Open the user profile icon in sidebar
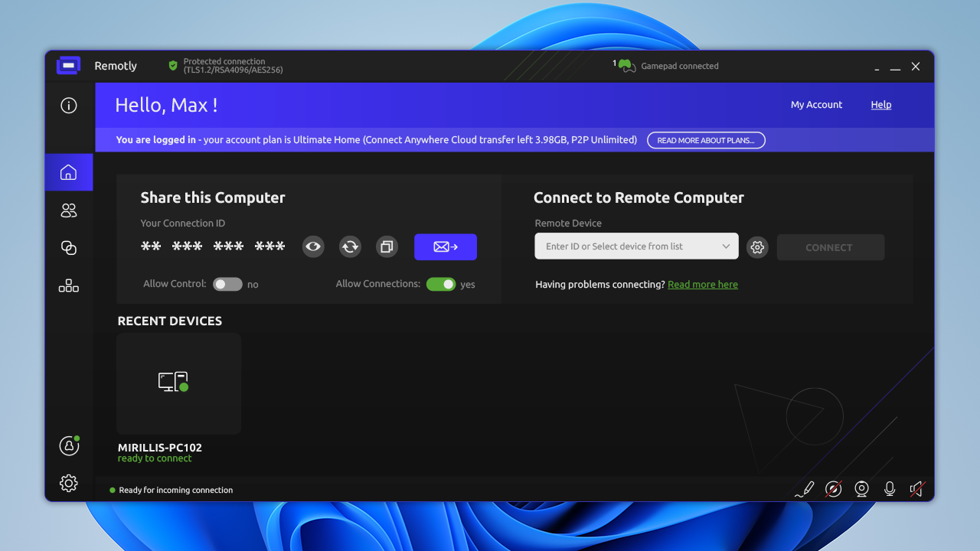The image size is (980, 551). point(69,445)
